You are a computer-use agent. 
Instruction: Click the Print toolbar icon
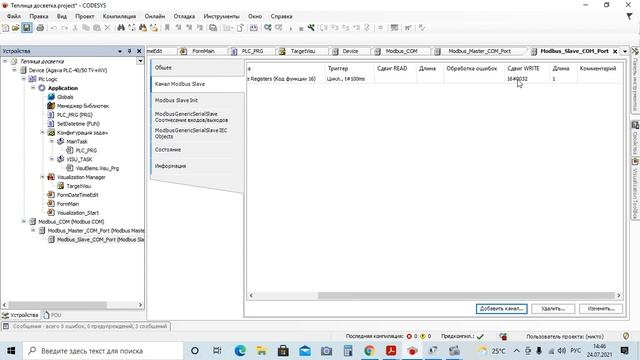tap(40, 28)
